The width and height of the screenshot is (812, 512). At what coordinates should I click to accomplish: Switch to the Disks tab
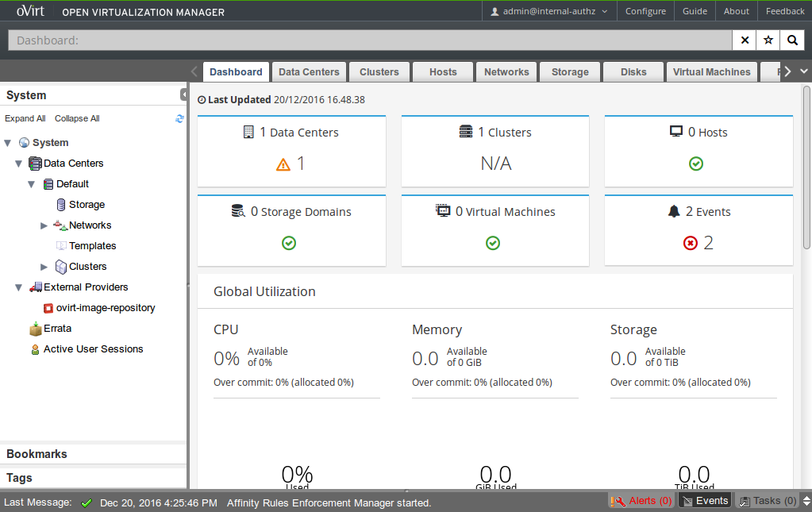point(634,72)
